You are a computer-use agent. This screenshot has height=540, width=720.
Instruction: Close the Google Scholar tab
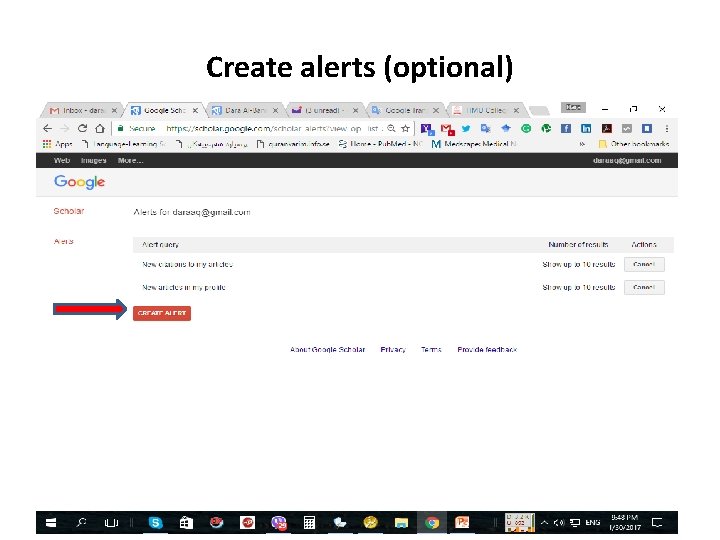coord(195,110)
